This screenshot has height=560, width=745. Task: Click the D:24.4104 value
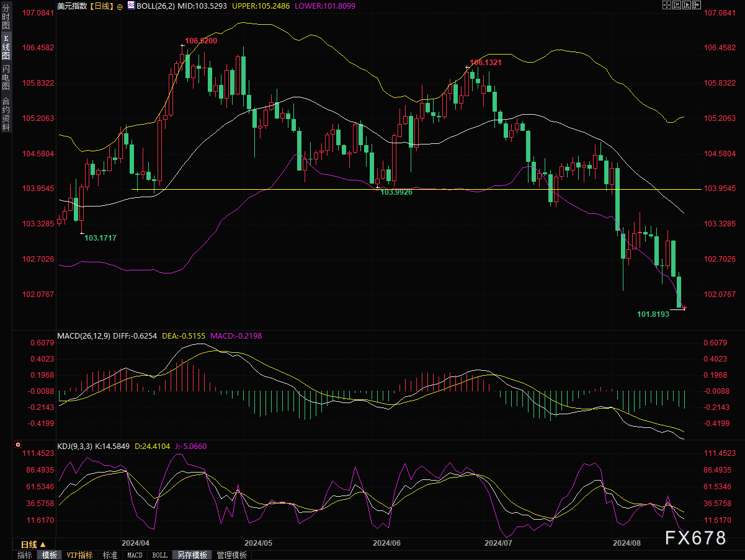pos(152,446)
